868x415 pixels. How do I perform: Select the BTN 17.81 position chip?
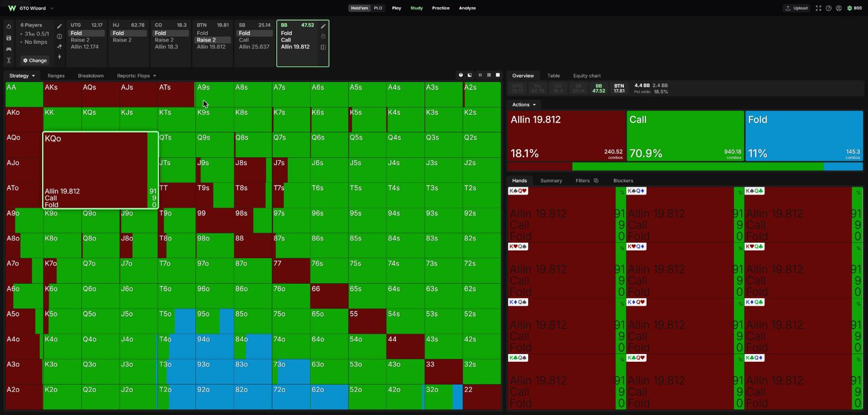619,89
